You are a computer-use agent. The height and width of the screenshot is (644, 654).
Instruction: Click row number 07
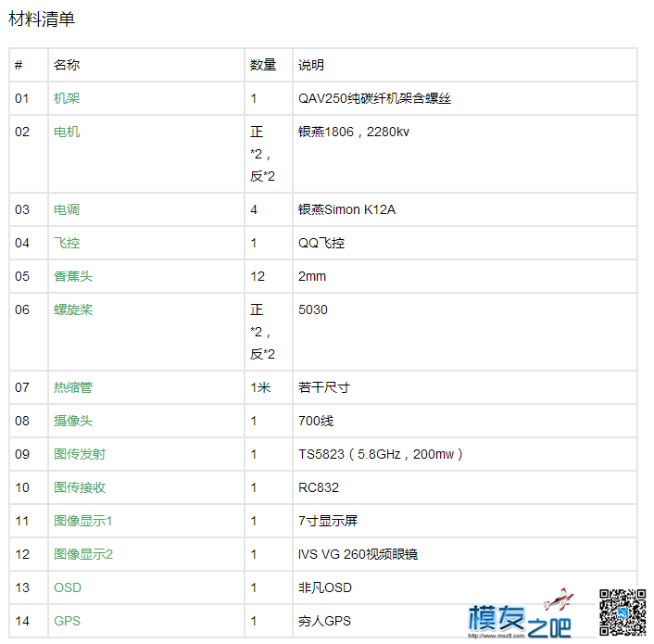pyautogui.click(x=22, y=387)
